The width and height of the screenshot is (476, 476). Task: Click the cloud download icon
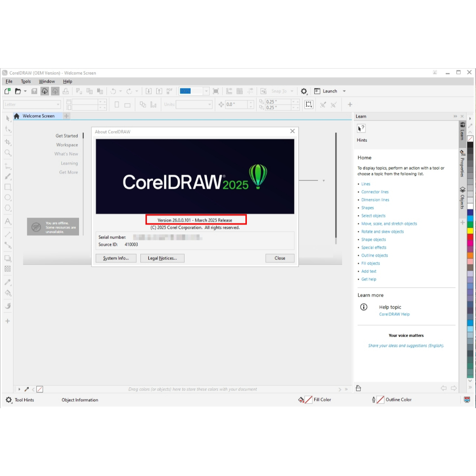click(x=45, y=91)
